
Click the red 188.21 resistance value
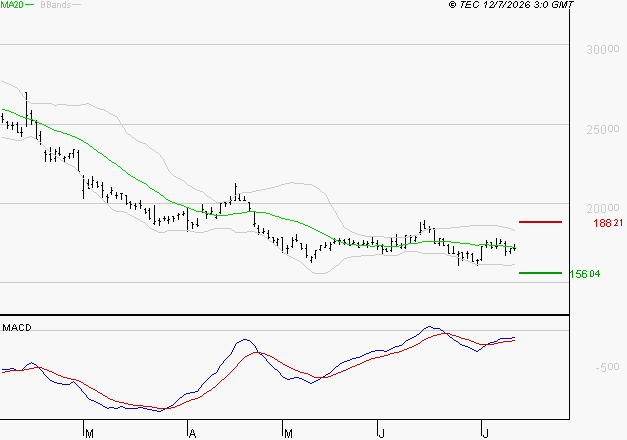tap(608, 223)
